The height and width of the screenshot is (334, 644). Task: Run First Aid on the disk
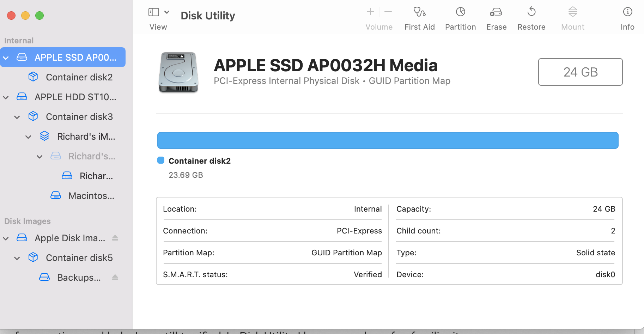point(419,12)
